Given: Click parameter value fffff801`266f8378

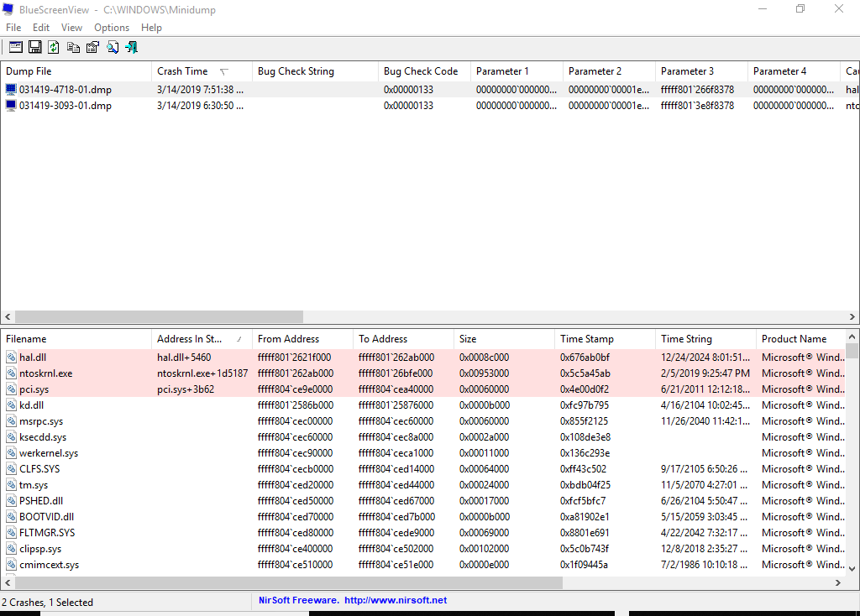Looking at the screenshot, I should coord(697,89).
